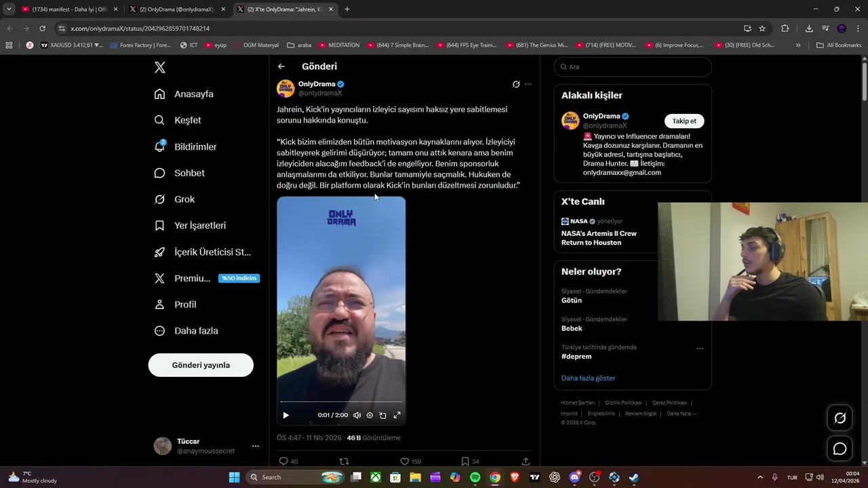
Task: Click the share icon under the post
Action: 526,462
